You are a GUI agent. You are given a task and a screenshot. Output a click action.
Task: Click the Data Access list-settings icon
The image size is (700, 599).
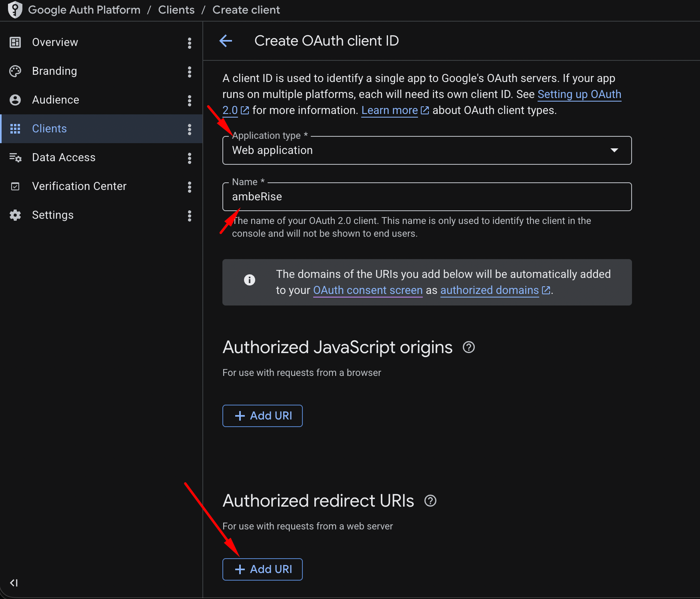pyautogui.click(x=15, y=158)
